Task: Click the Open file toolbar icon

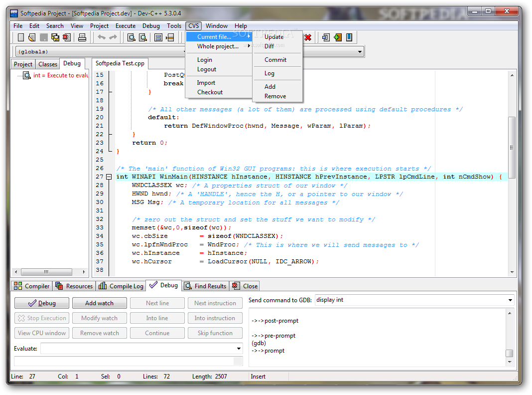Action: coord(32,37)
